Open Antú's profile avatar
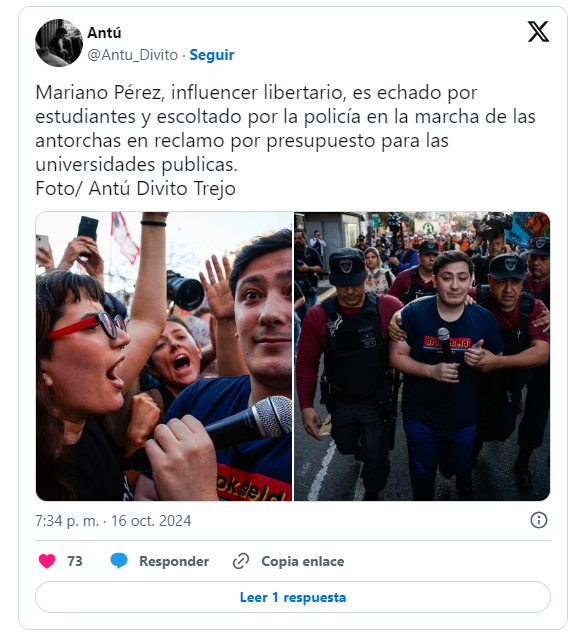 (59, 42)
